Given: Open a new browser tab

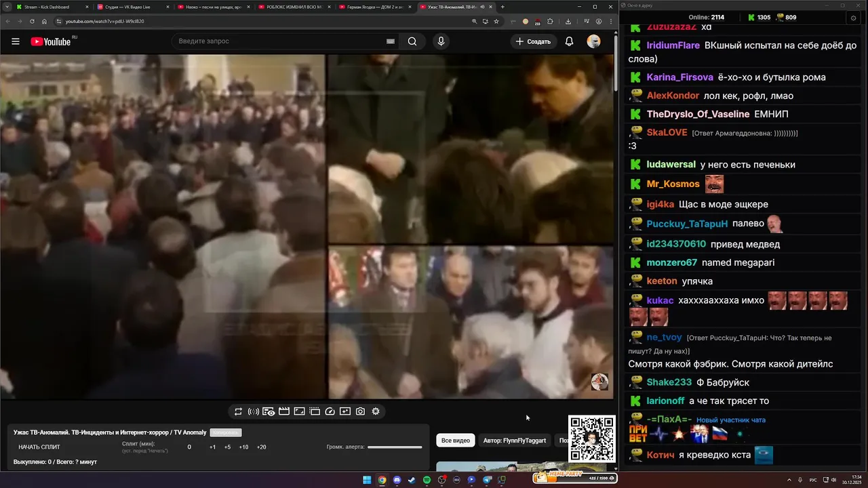Looking at the screenshot, I should pyautogui.click(x=502, y=7).
